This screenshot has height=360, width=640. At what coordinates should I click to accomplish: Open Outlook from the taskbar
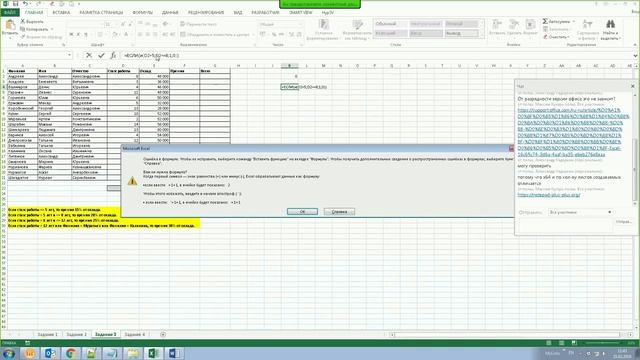pos(50,353)
